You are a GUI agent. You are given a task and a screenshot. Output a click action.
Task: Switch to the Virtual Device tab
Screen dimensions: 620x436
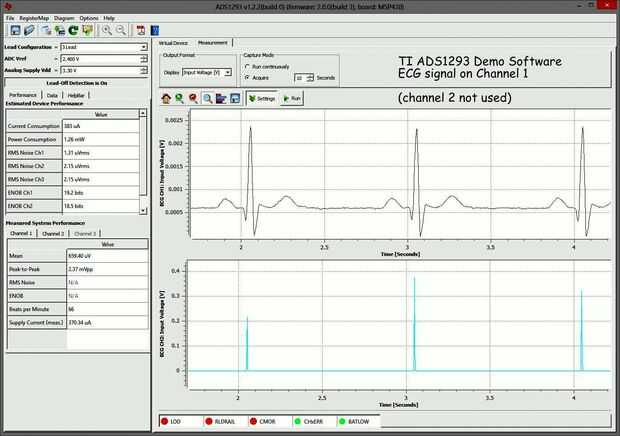pyautogui.click(x=173, y=43)
